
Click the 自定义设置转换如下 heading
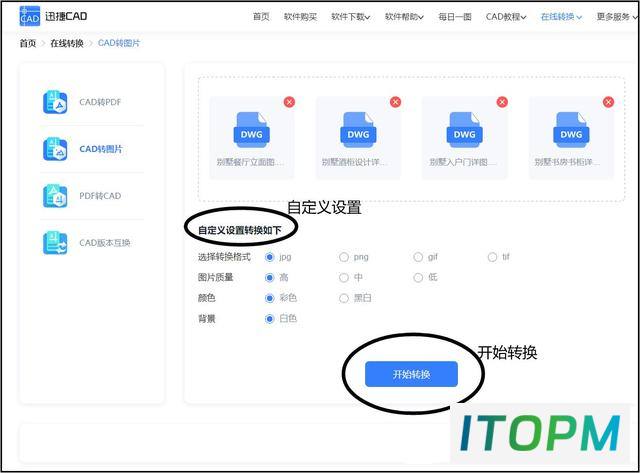(x=240, y=231)
